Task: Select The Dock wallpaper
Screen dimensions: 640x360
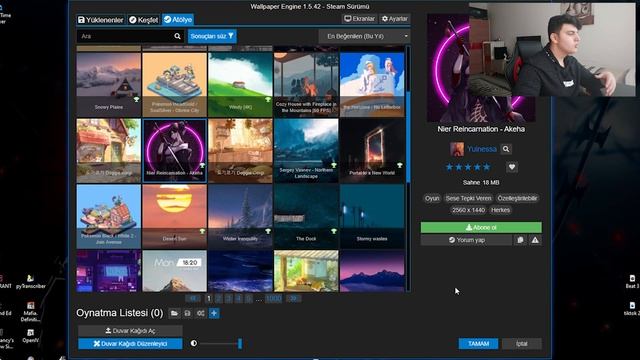Action: (x=306, y=216)
